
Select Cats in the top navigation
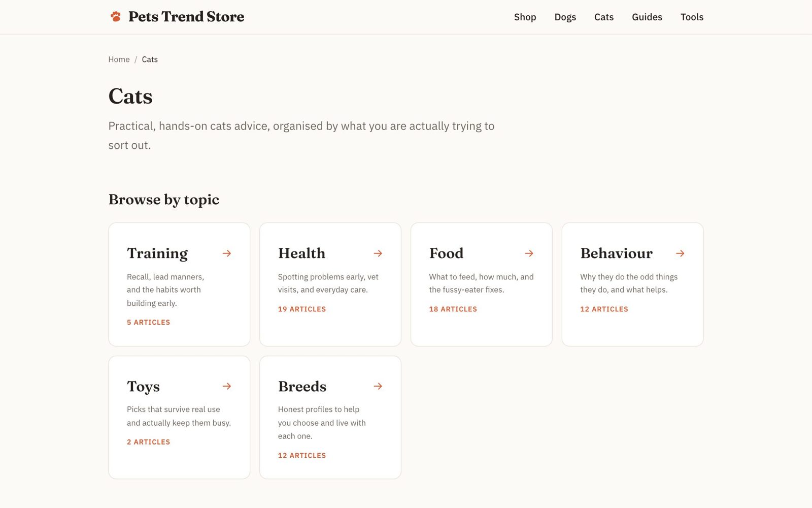(x=604, y=17)
